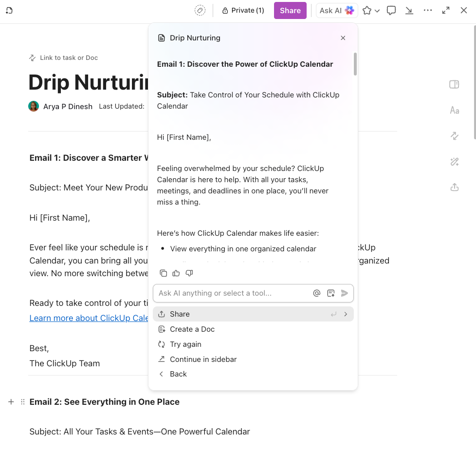Click the main document scrollbar
The width and height of the screenshot is (476, 453).
click(x=475, y=82)
